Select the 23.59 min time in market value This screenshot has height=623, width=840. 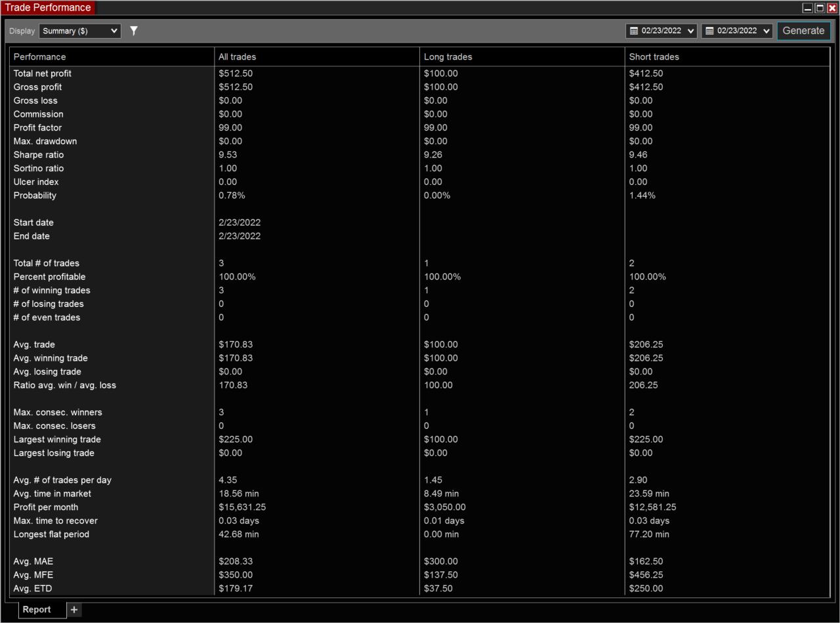650,494
